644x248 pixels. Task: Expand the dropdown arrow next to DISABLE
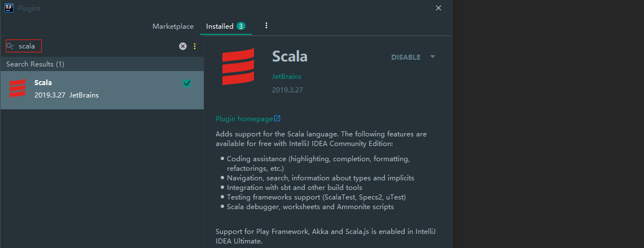coord(432,57)
